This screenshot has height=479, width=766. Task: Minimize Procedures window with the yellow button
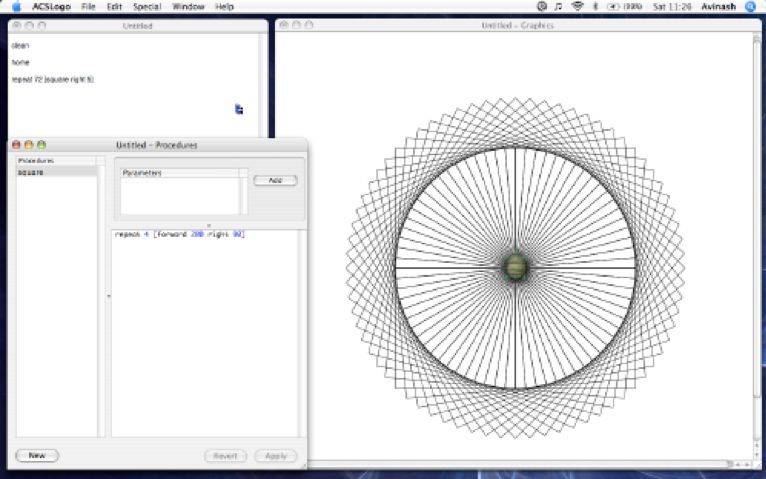(x=29, y=145)
